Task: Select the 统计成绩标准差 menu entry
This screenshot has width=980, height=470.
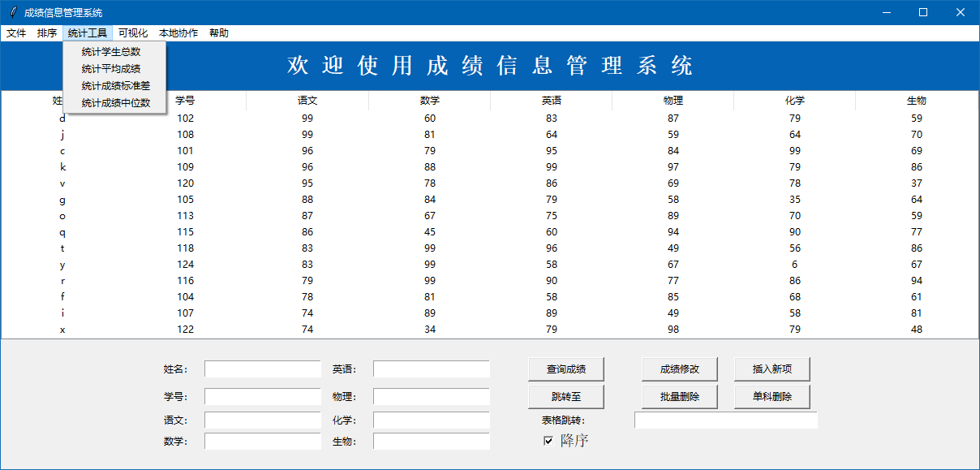Action: [x=114, y=85]
